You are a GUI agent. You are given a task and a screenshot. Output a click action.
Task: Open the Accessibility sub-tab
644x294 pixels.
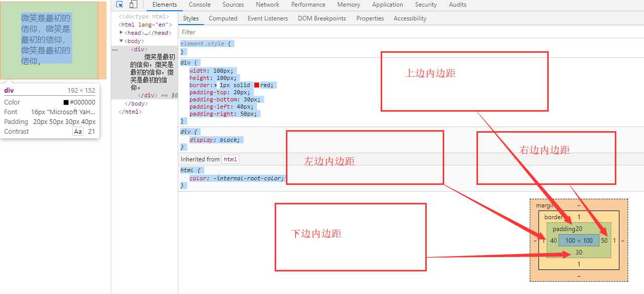[410, 18]
